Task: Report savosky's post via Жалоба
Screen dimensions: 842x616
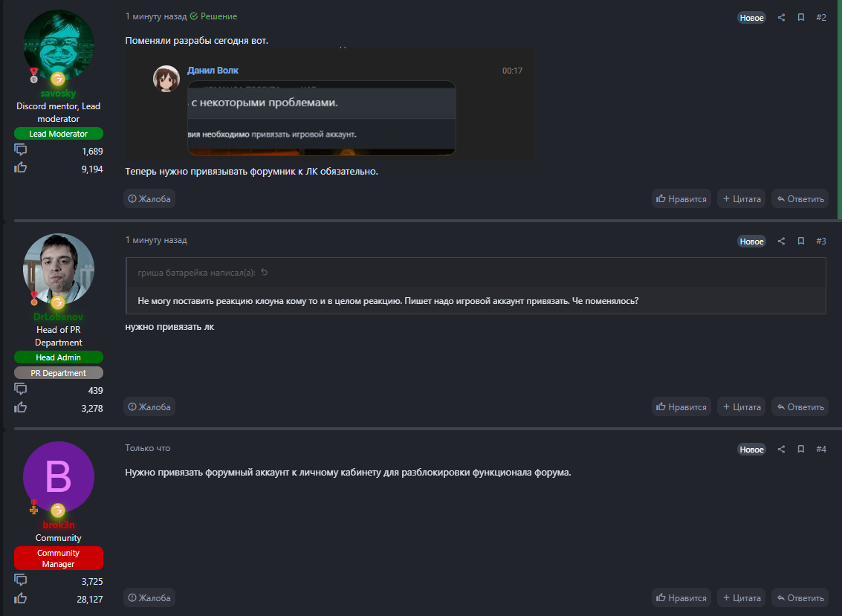Action: click(149, 199)
